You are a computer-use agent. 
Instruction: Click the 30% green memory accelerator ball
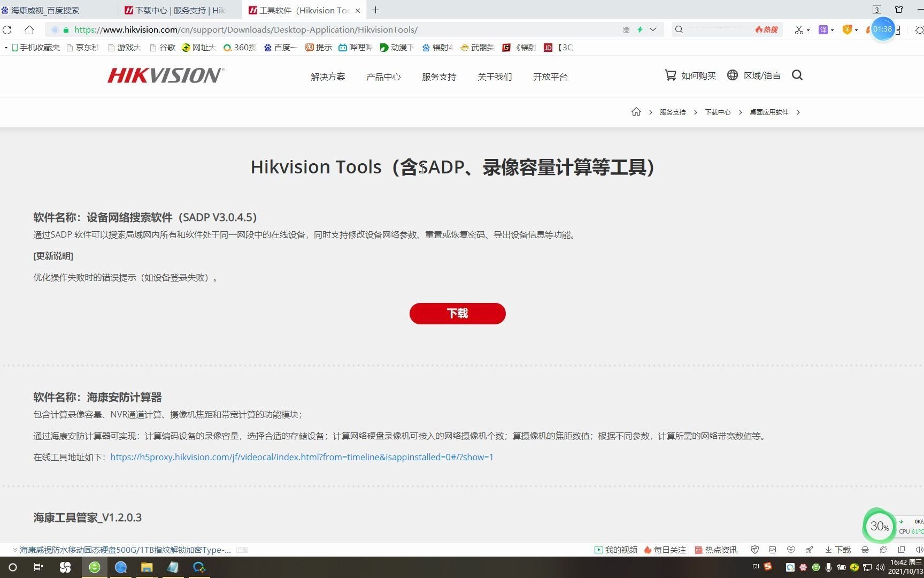click(x=879, y=526)
